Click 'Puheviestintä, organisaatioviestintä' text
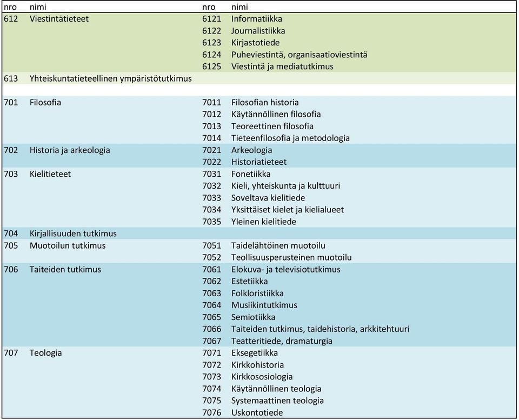This screenshot has height=420, width=519. tap(299, 55)
